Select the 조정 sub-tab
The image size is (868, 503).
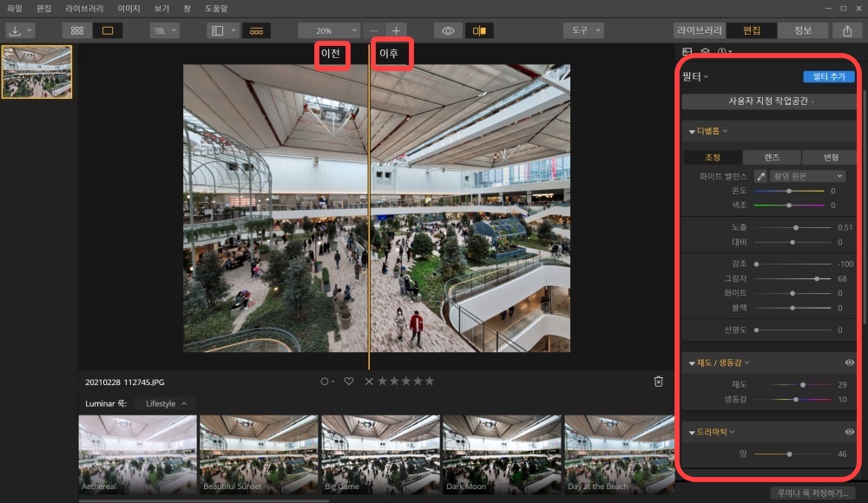pyautogui.click(x=713, y=158)
